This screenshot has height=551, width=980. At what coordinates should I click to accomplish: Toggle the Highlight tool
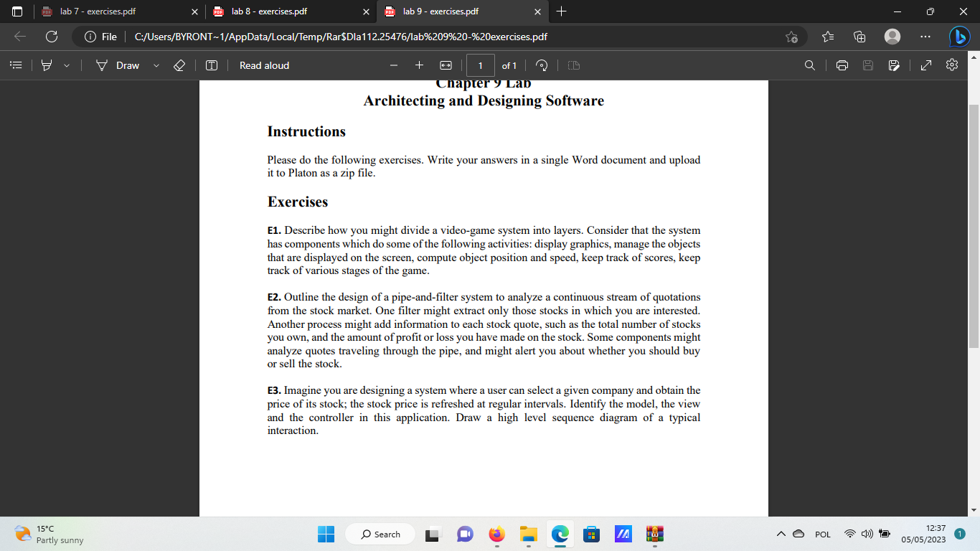[x=44, y=65]
